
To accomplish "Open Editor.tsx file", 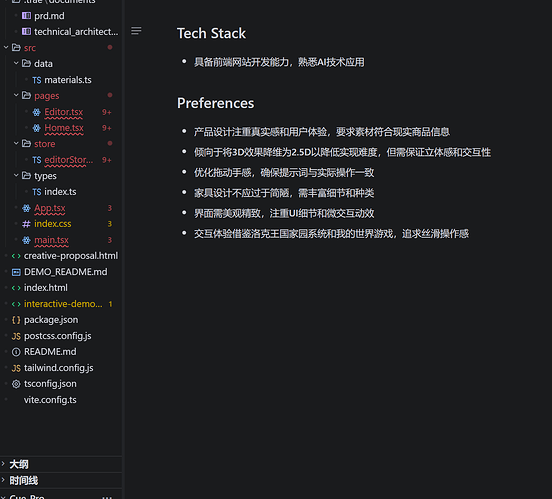I will [x=63, y=112].
